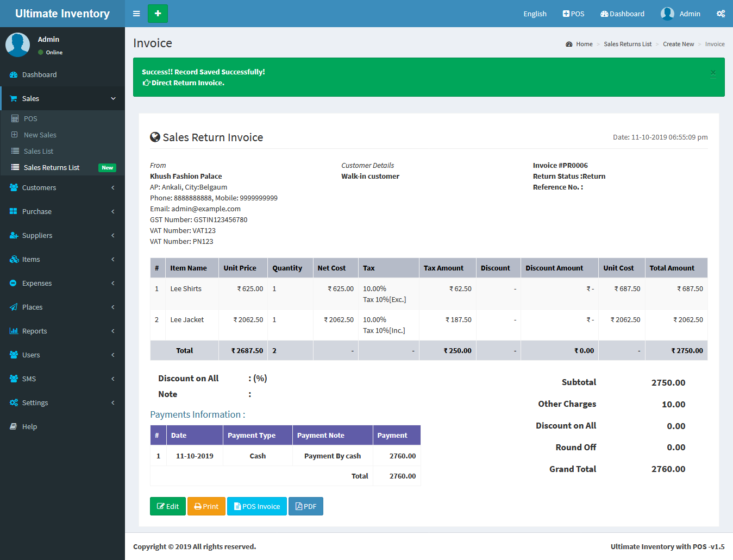Click the Home breadcrumb link
Screen dimensions: 733x560
click(584, 44)
